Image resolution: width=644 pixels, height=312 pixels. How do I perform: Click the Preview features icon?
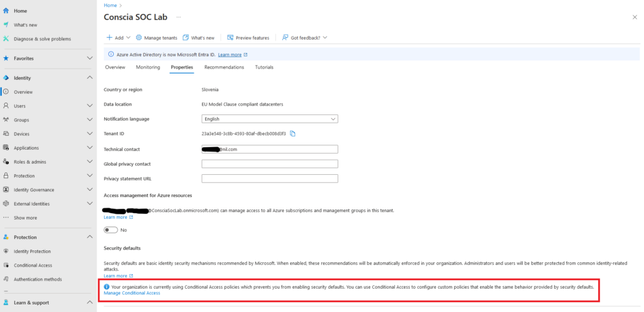(230, 37)
